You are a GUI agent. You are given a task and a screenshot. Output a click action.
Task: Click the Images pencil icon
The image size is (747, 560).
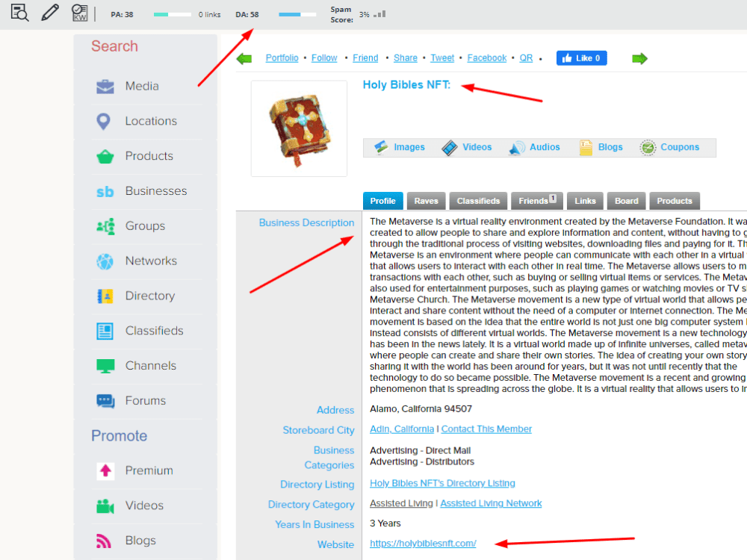click(x=381, y=147)
